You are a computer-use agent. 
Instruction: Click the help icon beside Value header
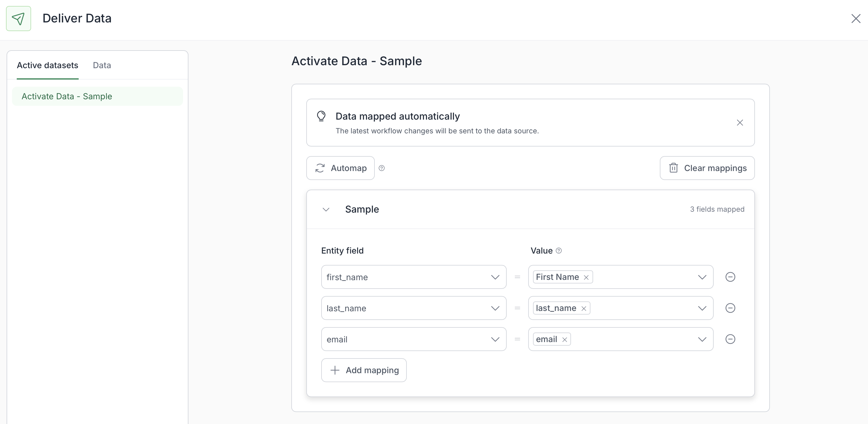pyautogui.click(x=559, y=251)
